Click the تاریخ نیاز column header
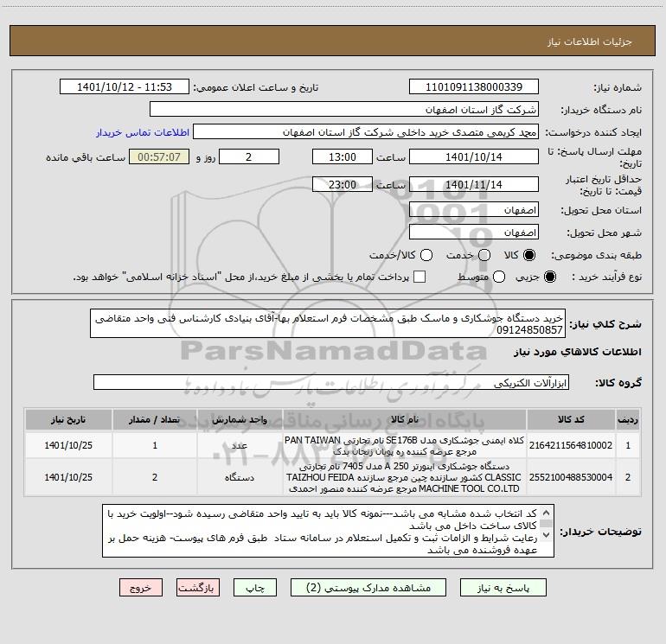666x644 pixels. [68, 419]
